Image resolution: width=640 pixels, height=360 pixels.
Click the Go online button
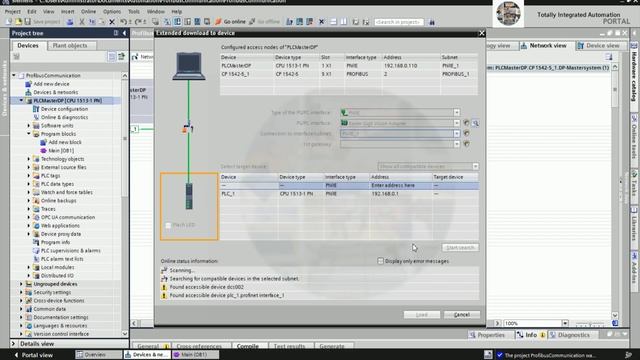[230, 22]
